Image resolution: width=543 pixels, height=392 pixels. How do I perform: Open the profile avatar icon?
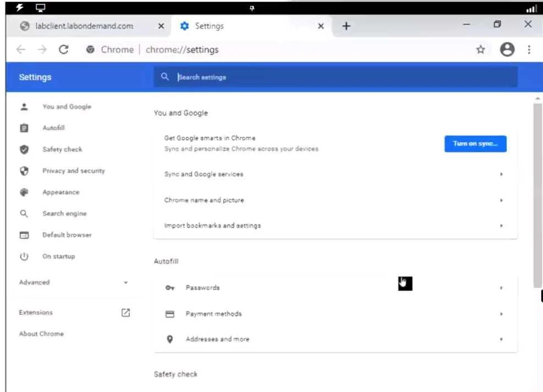pos(507,49)
